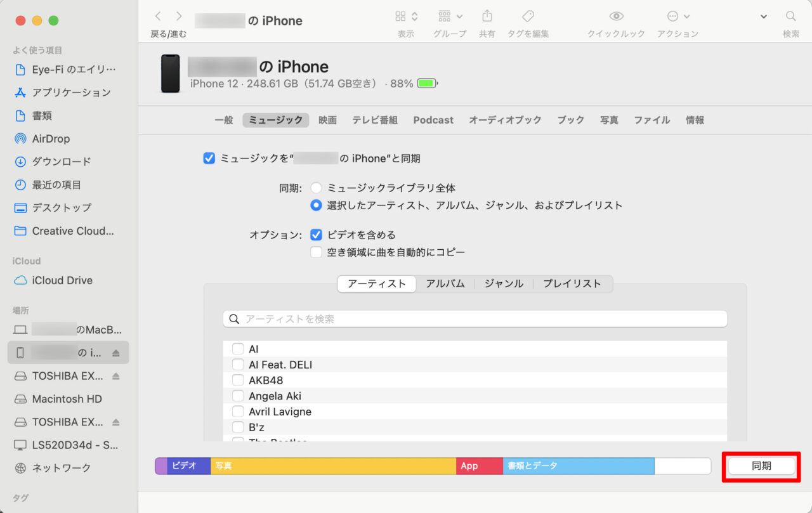Select the ジャンル segment
Screen dimensions: 812x513
point(504,284)
